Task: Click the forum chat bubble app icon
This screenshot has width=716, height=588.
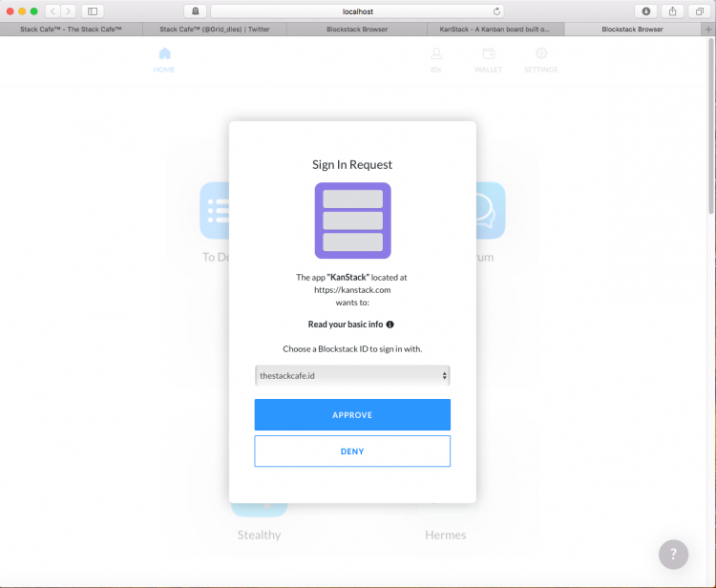Action: pyautogui.click(x=491, y=210)
